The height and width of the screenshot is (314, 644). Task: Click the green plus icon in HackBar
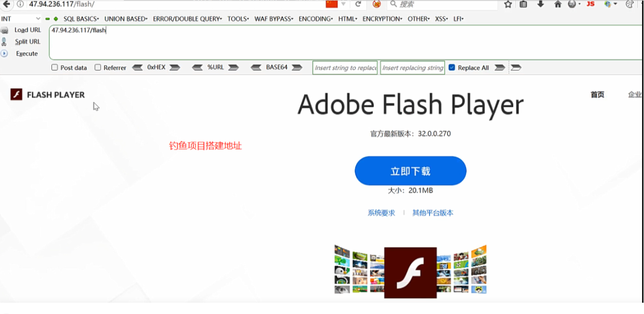click(x=56, y=19)
